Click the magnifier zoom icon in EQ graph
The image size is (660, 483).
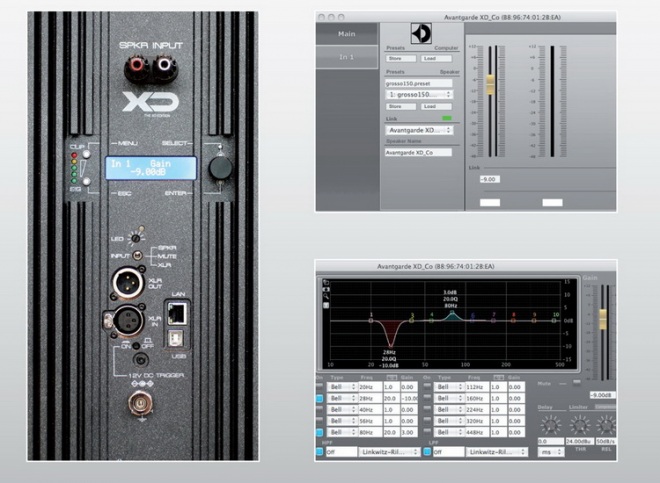[326, 296]
